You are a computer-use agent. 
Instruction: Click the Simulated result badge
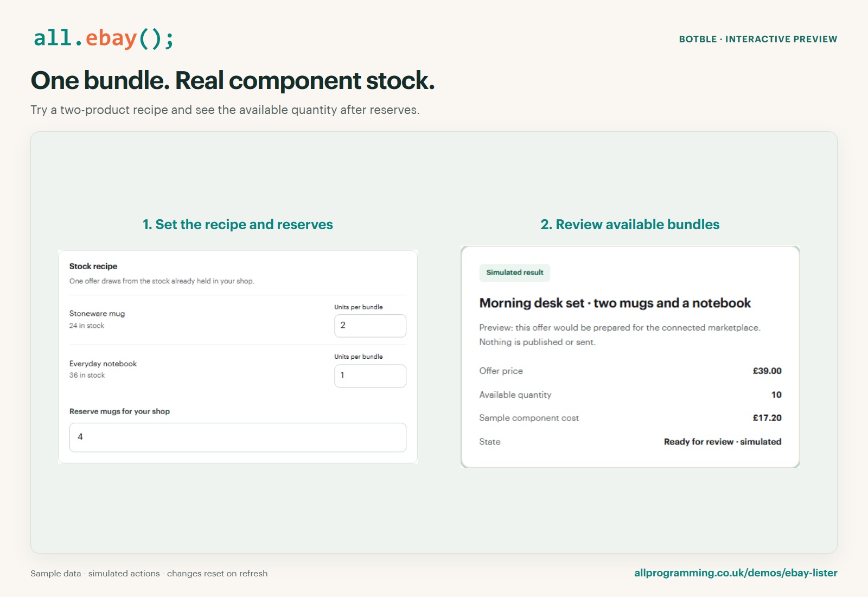tap(514, 272)
